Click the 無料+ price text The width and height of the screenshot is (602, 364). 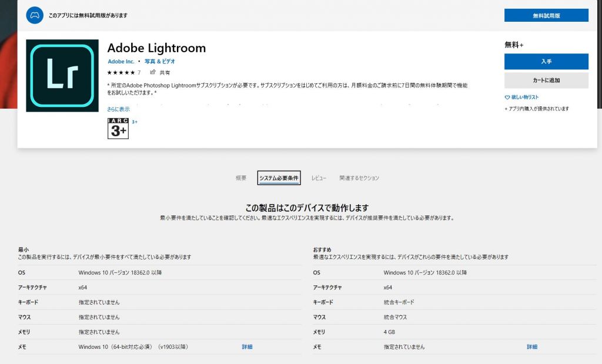coord(514,45)
